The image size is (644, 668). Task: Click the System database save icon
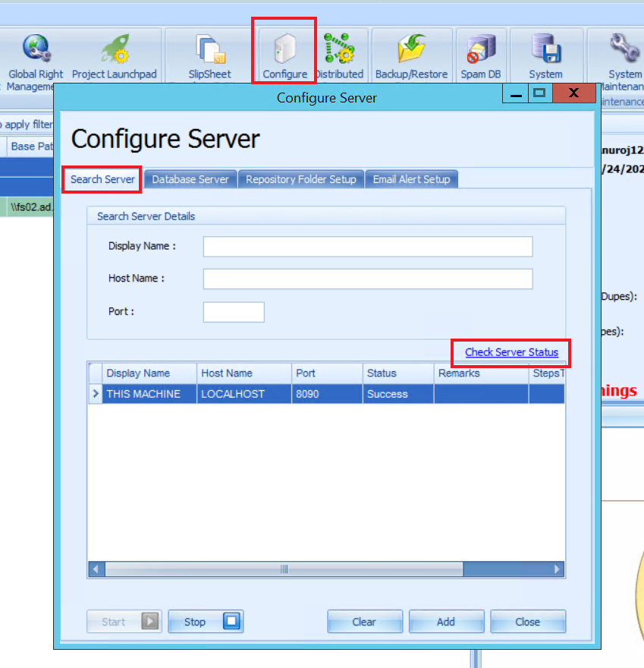[546, 48]
